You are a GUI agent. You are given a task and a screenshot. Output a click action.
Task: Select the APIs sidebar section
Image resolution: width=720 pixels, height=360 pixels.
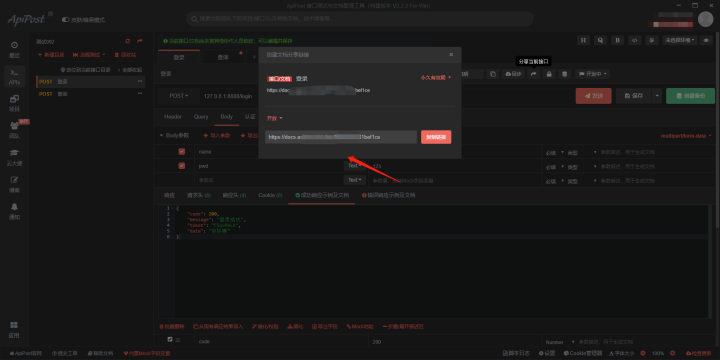coord(14,77)
